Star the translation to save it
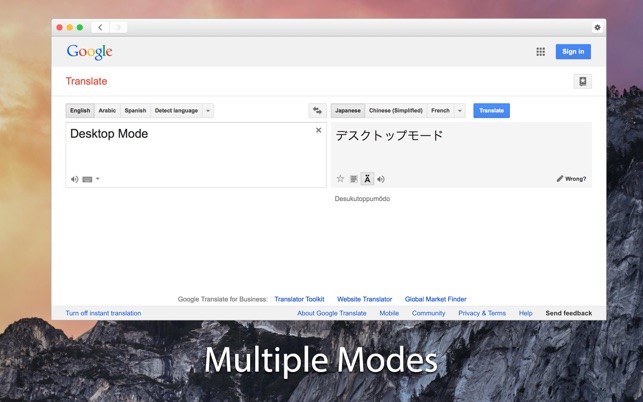 340,178
